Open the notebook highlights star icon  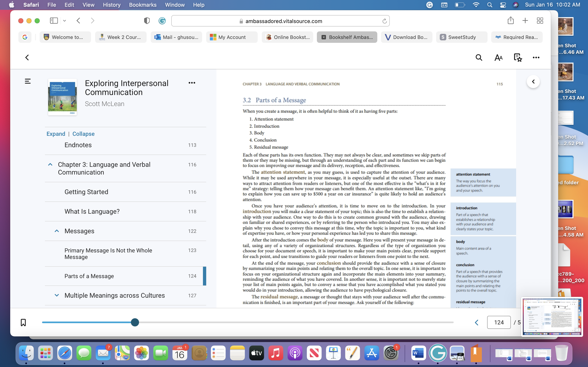click(518, 57)
